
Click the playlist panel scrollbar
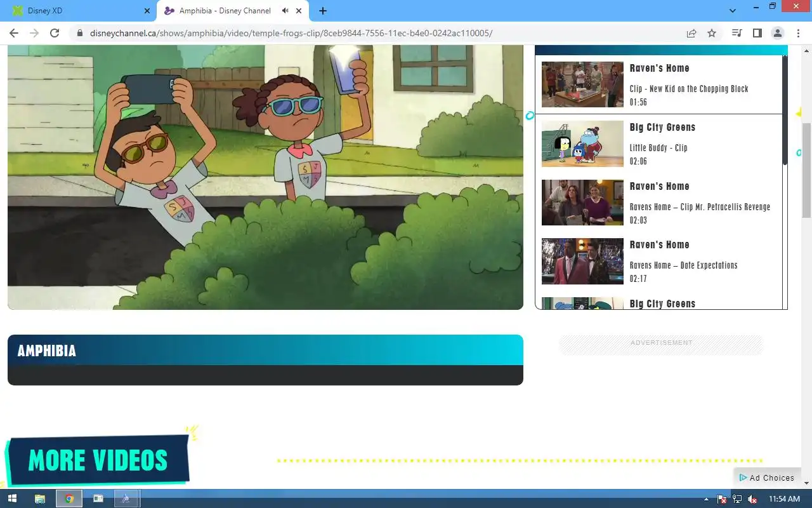tap(785, 111)
